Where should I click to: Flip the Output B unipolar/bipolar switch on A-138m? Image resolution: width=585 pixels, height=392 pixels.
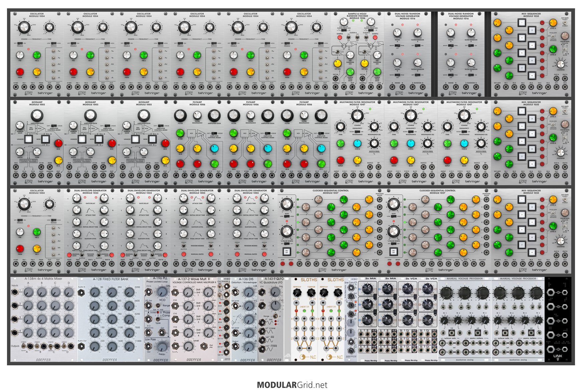(x=37, y=346)
